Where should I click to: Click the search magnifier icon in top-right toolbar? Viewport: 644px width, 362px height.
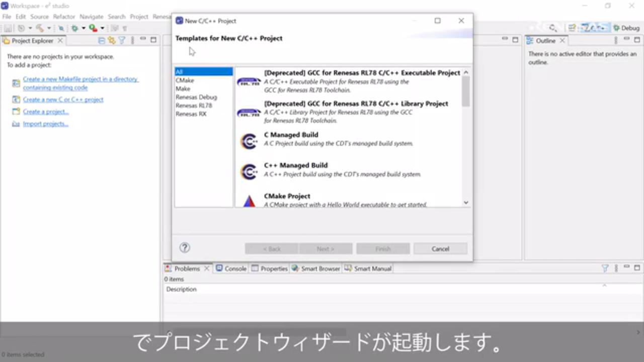tap(553, 28)
